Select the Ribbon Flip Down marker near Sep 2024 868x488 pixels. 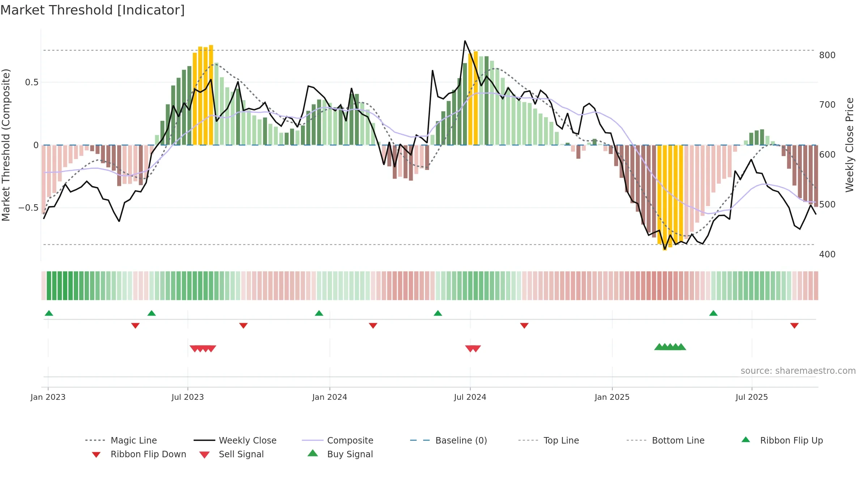524,326
